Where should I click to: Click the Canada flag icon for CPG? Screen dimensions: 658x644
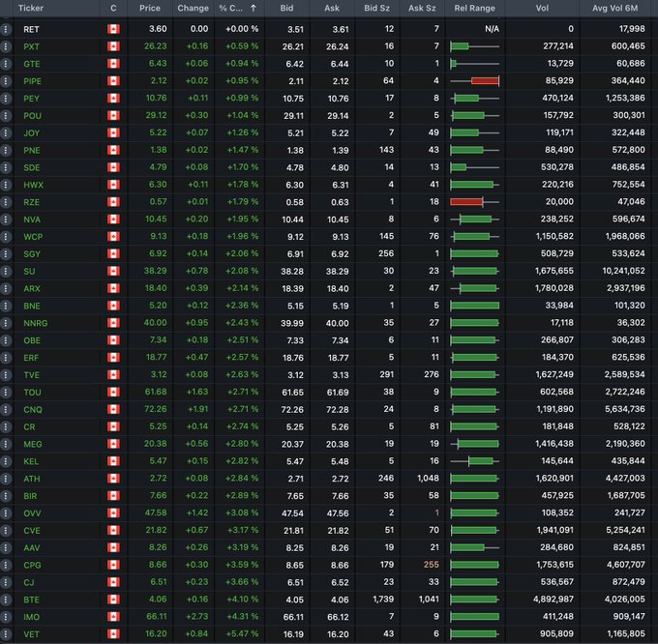[113, 565]
